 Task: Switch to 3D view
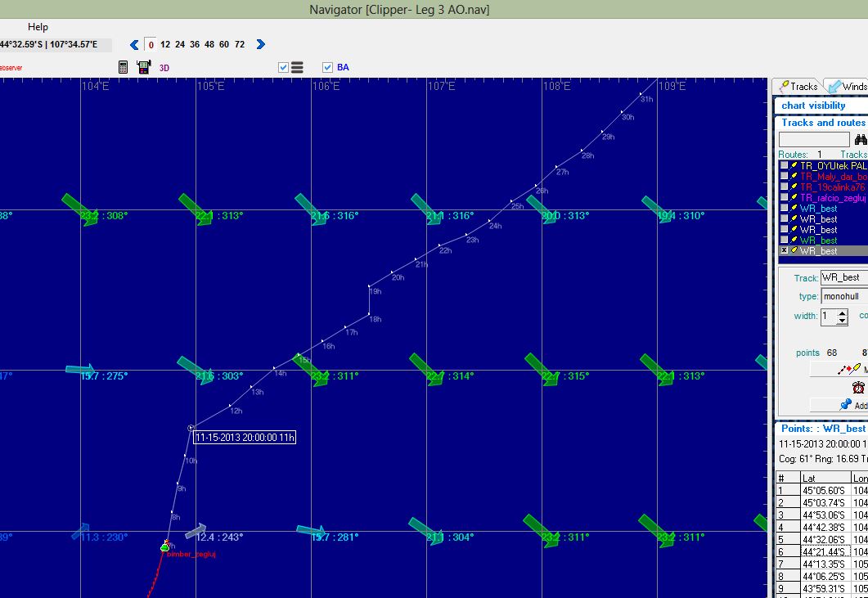164,68
